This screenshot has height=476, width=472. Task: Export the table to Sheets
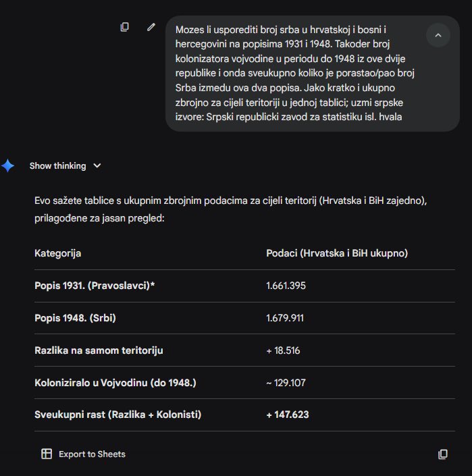[x=83, y=454]
